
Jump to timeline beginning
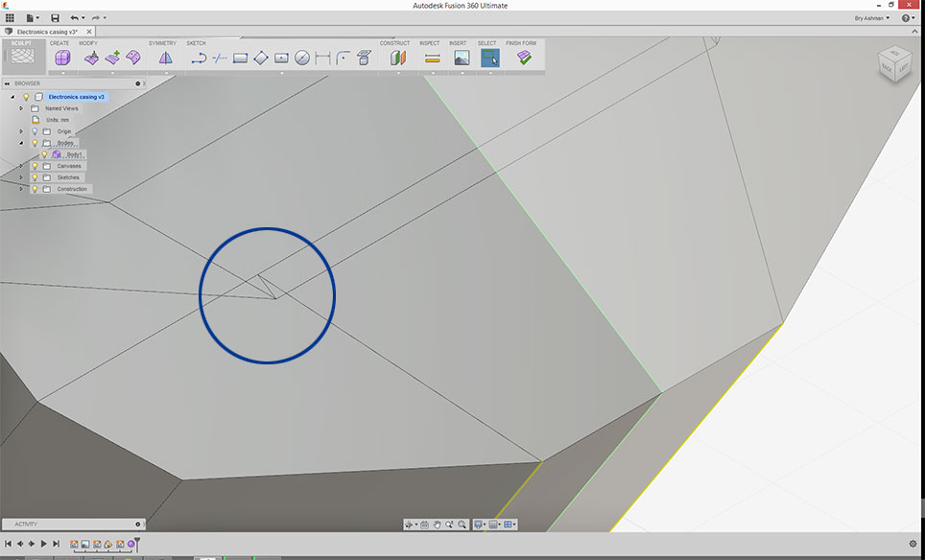click(8, 544)
